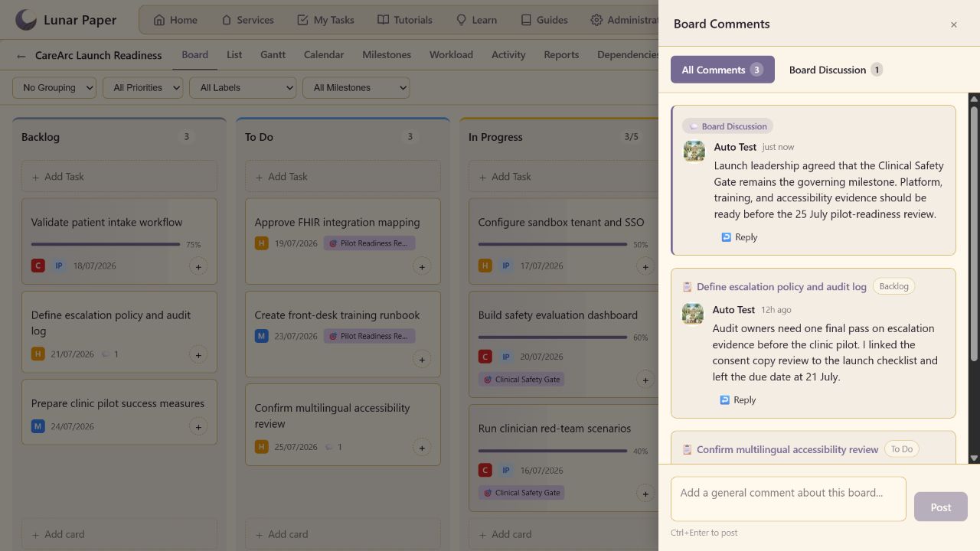Open the All Milestones dropdown
The width and height of the screenshot is (980, 551).
pos(356,88)
